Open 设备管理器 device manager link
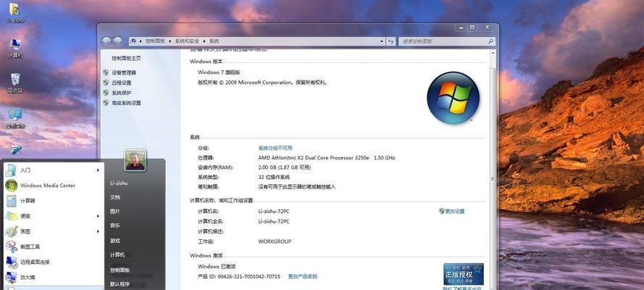644x290 pixels. [124, 72]
